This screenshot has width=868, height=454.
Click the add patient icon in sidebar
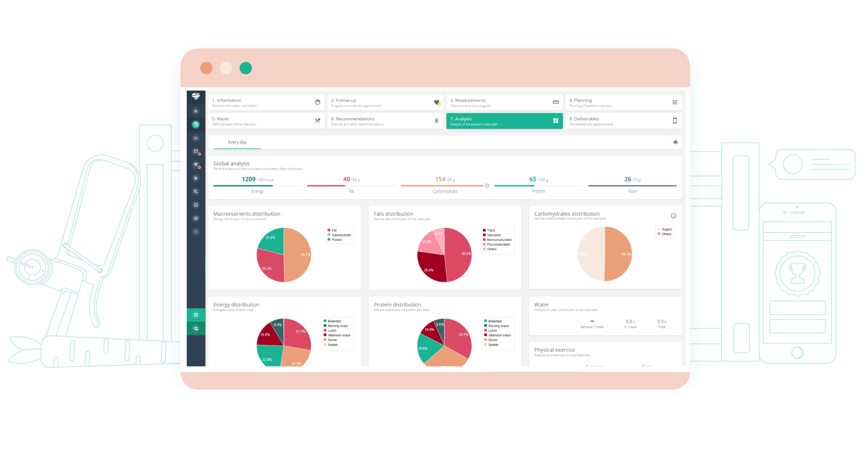pyautogui.click(x=196, y=328)
